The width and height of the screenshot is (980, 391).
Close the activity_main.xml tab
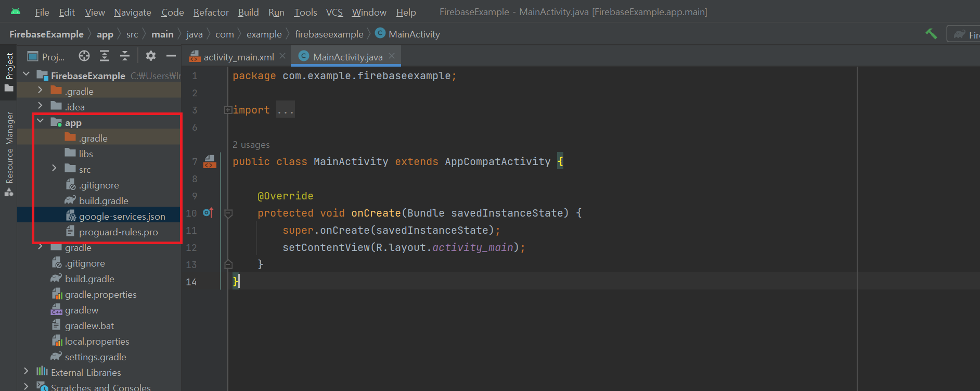[282, 56]
